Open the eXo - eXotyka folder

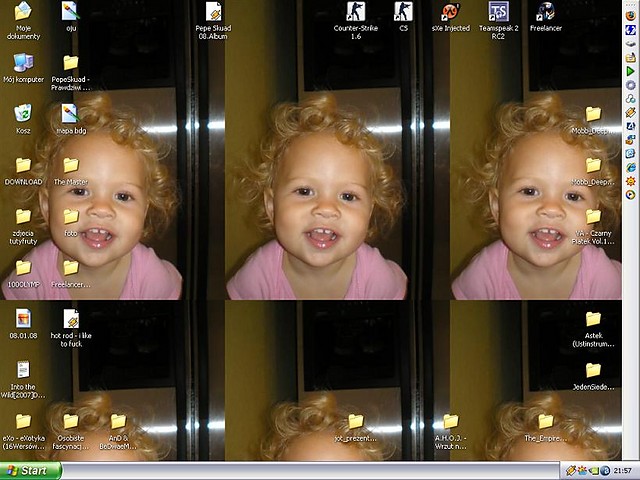(x=23, y=431)
